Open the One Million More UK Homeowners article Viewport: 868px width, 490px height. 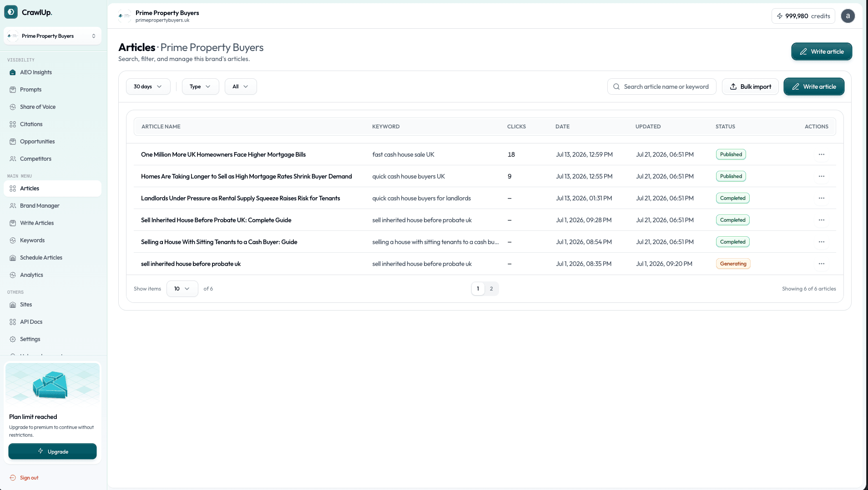tap(223, 154)
